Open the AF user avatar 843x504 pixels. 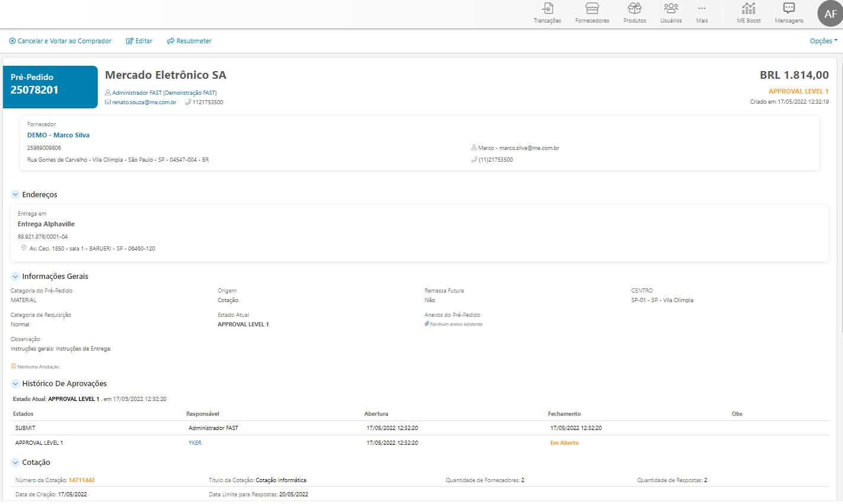[x=831, y=14]
